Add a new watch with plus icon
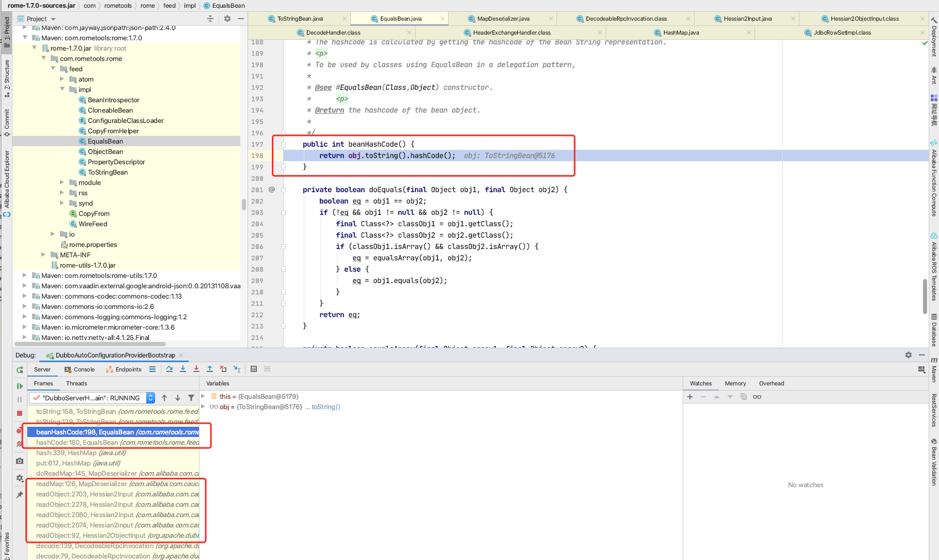Viewport: 939px width, 560px height. 690,397
